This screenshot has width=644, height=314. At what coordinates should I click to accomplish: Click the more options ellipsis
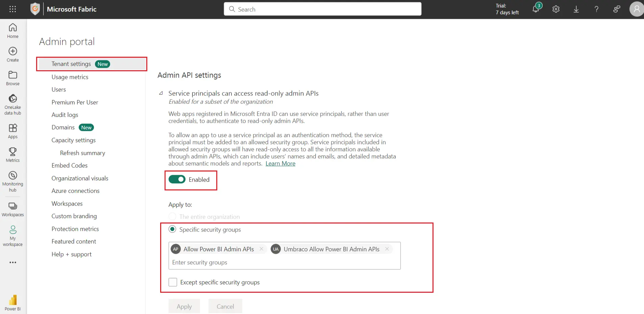(x=13, y=262)
